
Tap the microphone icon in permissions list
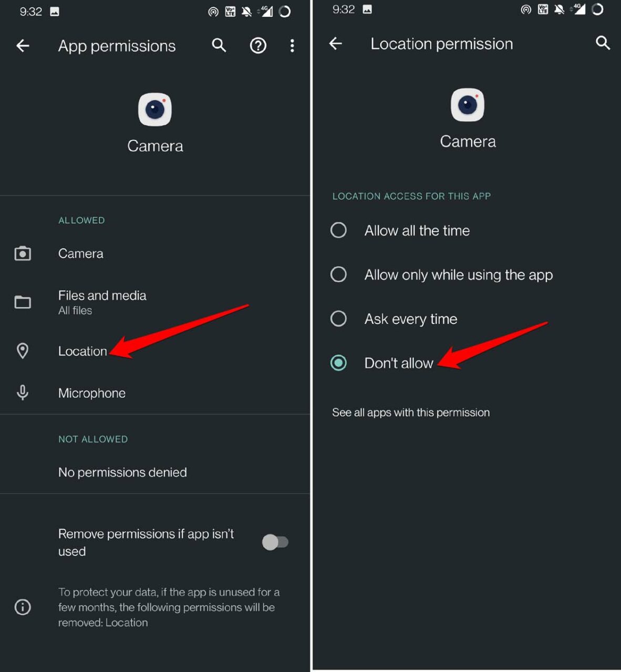23,393
